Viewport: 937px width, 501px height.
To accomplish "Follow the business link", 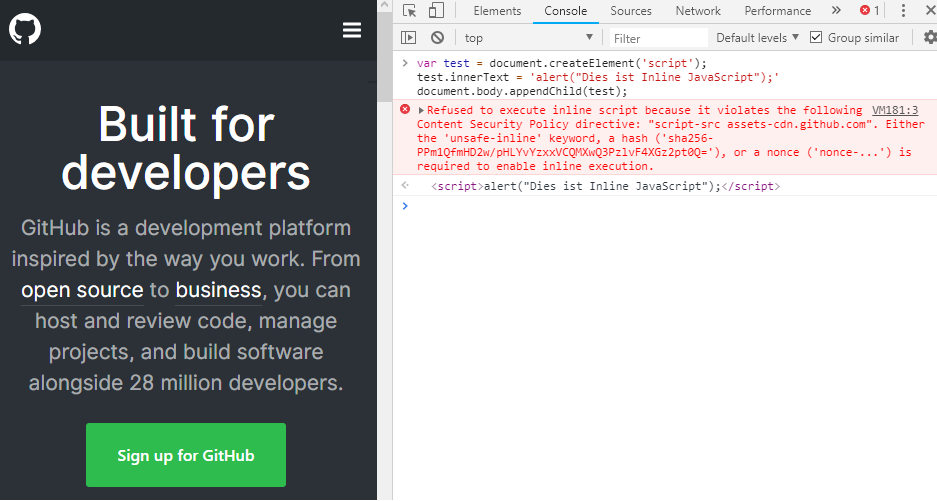I will 218,290.
